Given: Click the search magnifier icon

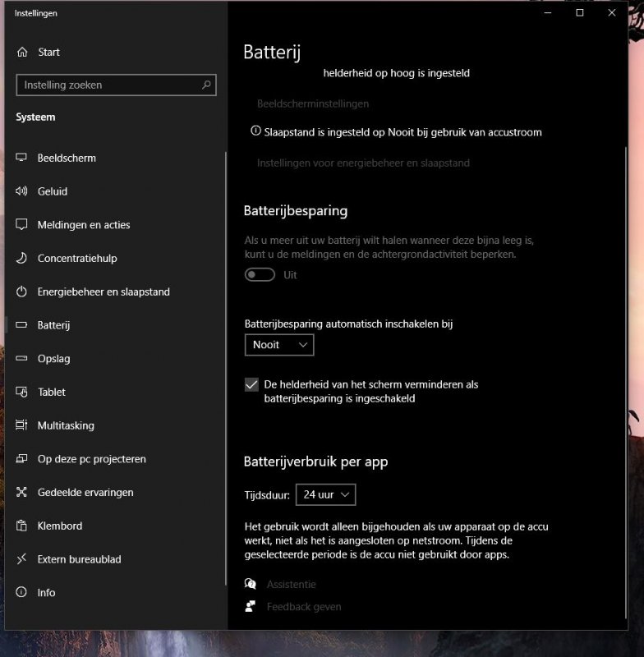Looking at the screenshot, I should pos(206,85).
